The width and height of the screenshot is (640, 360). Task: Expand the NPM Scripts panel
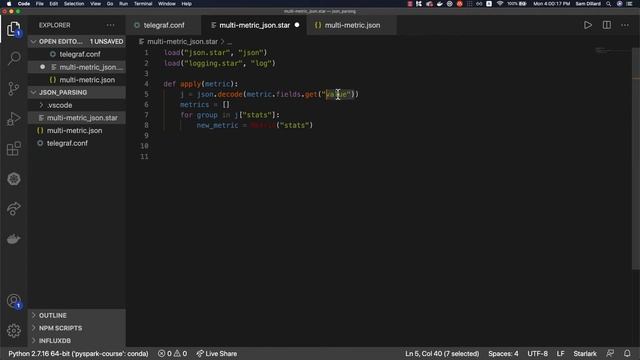click(76, 328)
